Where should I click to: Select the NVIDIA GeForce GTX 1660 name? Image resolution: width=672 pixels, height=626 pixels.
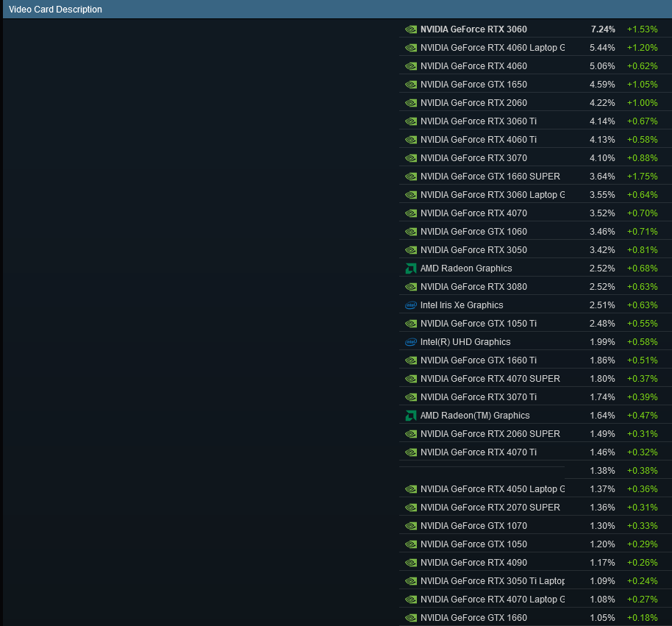473,618
